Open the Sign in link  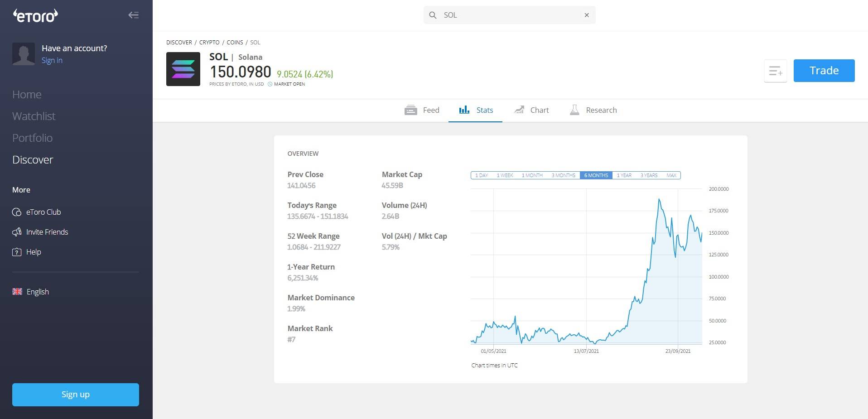[52, 60]
